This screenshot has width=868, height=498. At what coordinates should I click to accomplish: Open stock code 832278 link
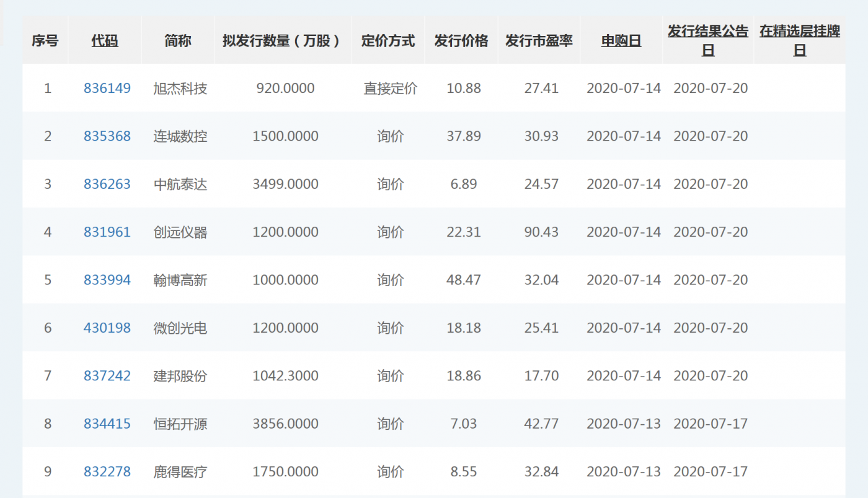(x=107, y=472)
